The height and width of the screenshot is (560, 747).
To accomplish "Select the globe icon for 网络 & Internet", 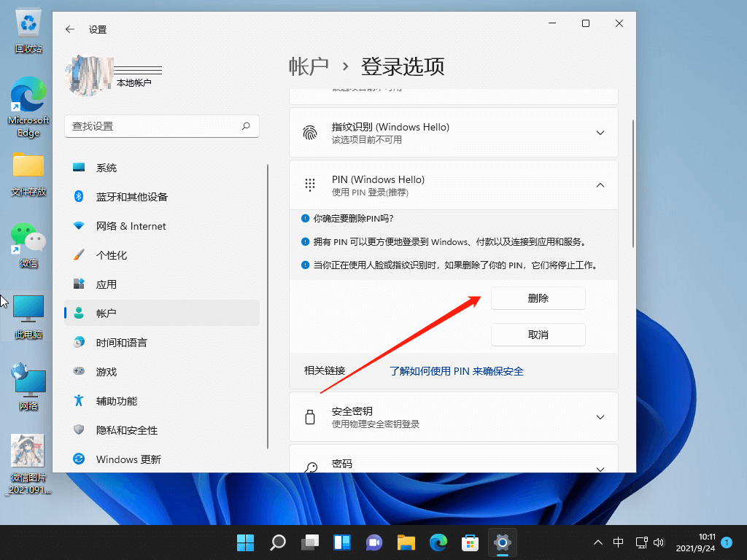I will point(79,225).
